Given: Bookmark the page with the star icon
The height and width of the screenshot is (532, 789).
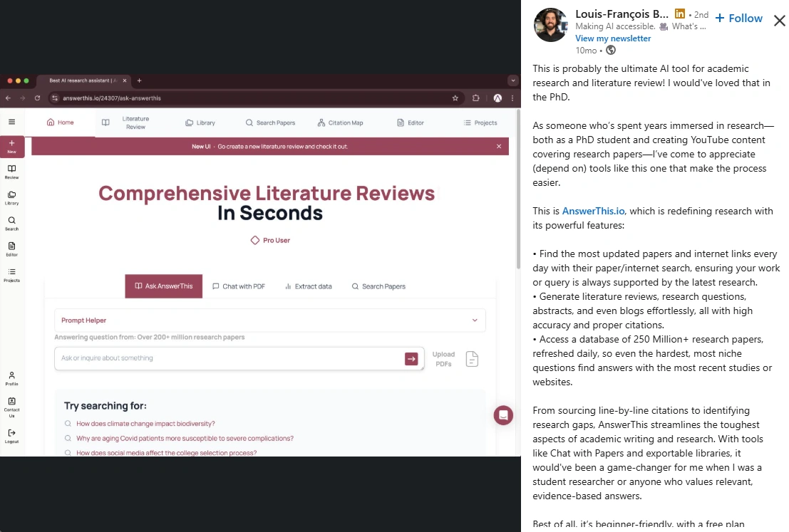Looking at the screenshot, I should [x=455, y=98].
